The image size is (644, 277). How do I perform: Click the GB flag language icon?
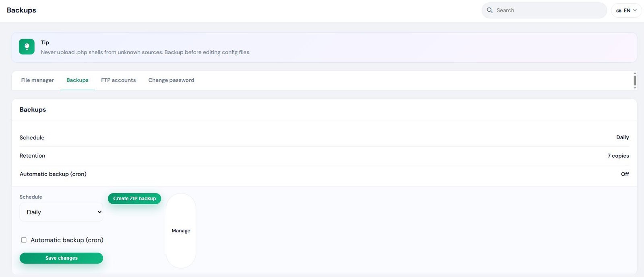coord(619,10)
